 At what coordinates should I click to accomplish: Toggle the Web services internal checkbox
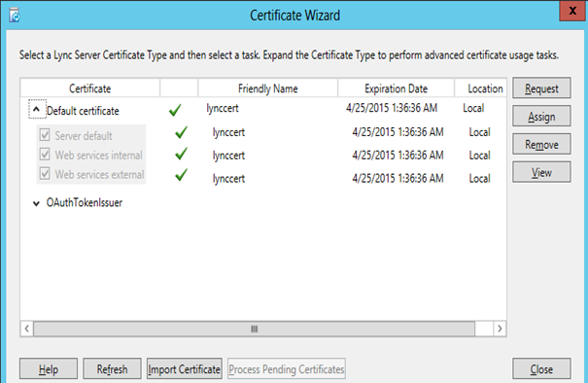45,154
